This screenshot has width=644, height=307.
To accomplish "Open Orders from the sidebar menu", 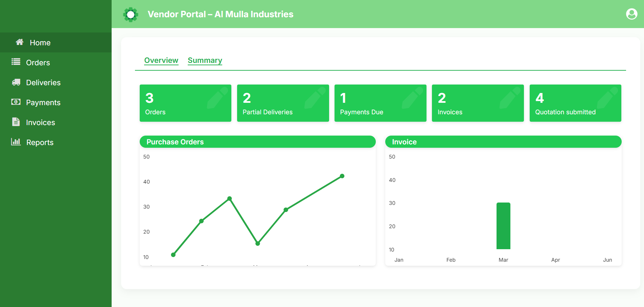I will point(56,63).
